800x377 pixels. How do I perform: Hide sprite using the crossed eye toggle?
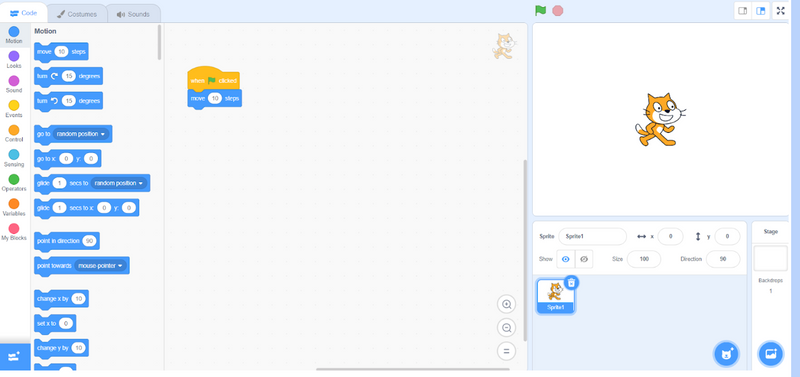[x=584, y=259]
